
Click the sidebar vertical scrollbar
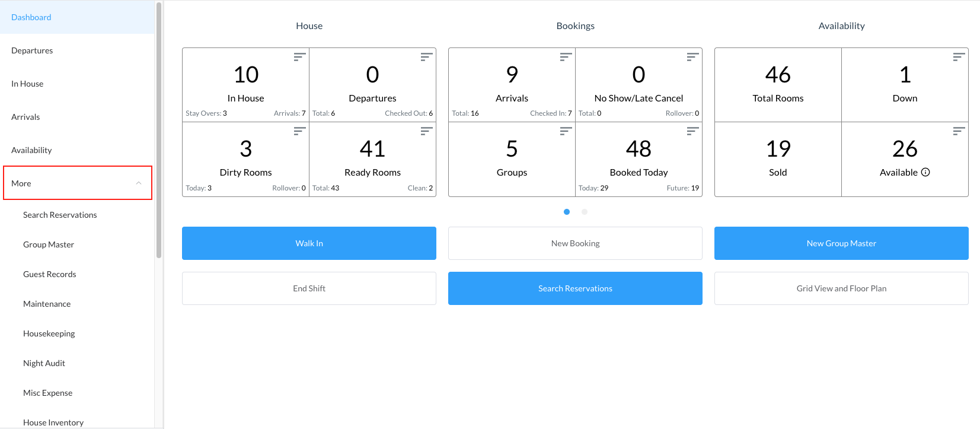[x=159, y=131]
